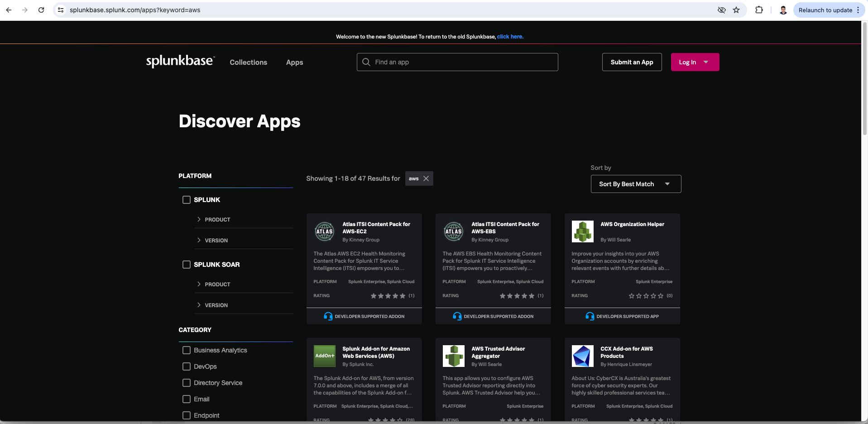868x424 pixels.
Task: Click 'By Kinney Group' on AWS-EC2 card
Action: point(361,240)
